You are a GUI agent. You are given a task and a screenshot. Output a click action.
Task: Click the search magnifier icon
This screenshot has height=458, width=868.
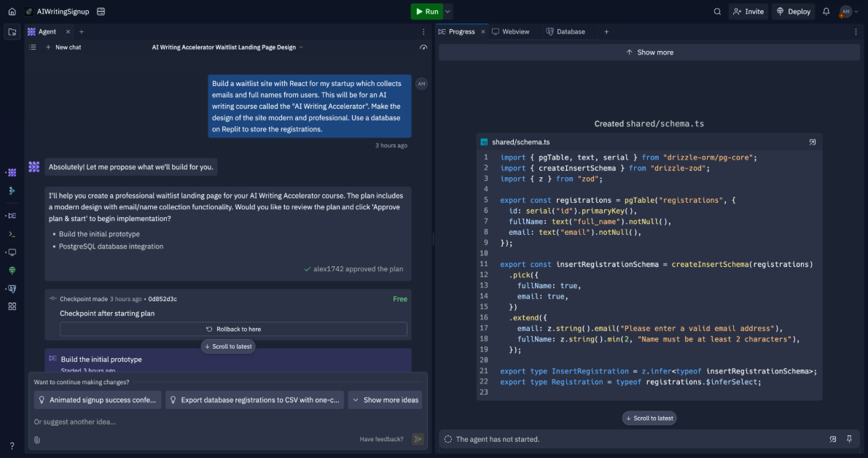717,12
